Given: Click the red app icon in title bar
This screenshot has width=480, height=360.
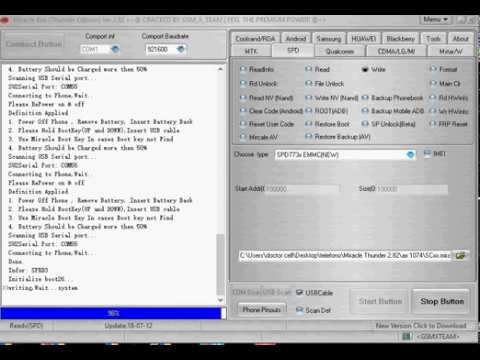Looking at the screenshot, I should [x=4, y=20].
